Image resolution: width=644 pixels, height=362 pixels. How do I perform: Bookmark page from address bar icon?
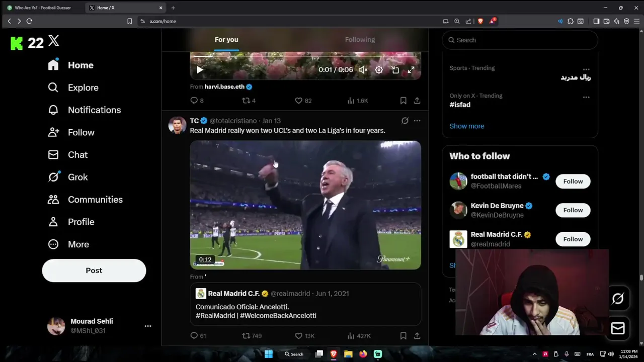129,21
